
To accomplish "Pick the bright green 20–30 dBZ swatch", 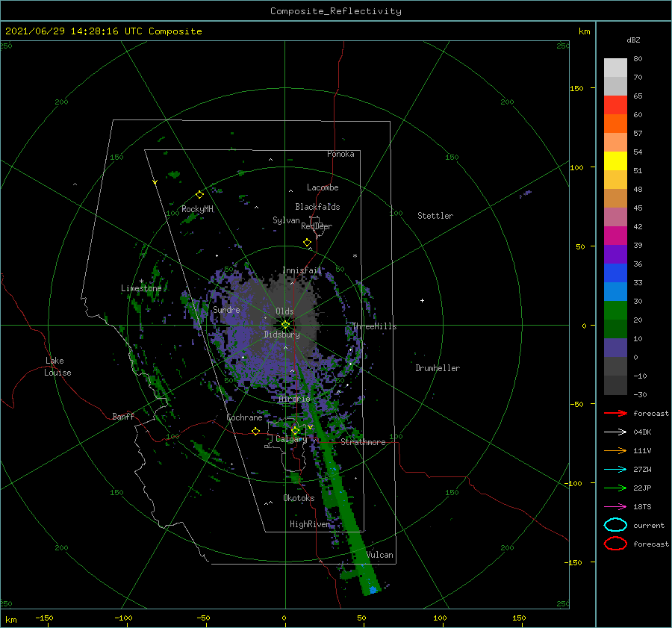I will (615, 311).
